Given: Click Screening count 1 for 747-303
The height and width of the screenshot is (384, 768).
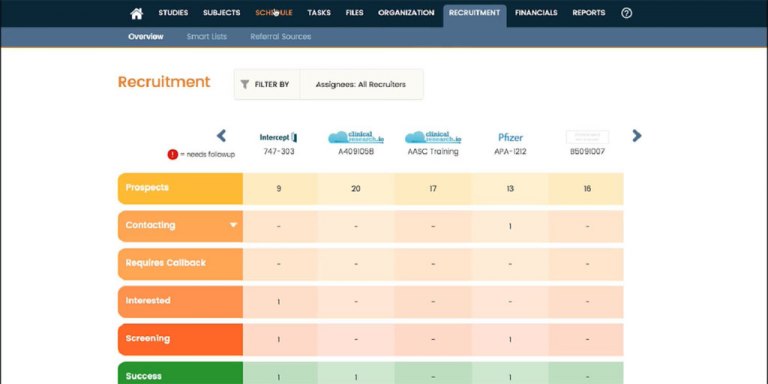Looking at the screenshot, I should pyautogui.click(x=279, y=339).
